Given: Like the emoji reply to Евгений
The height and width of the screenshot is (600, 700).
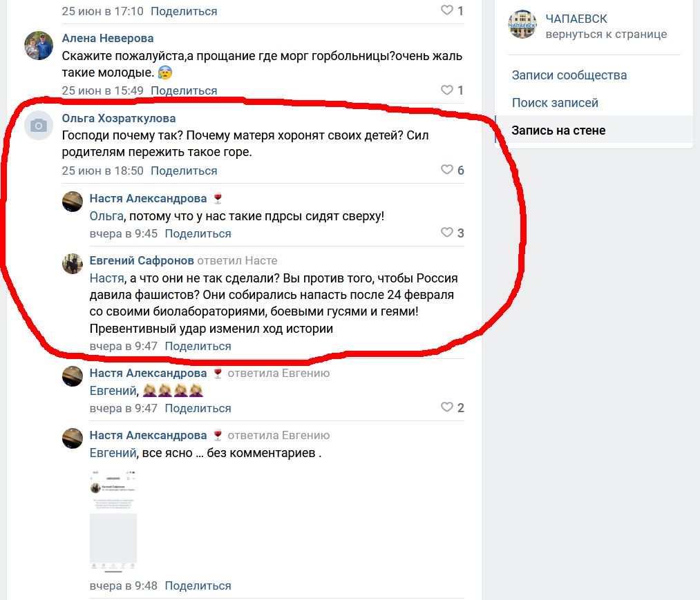Looking at the screenshot, I should pyautogui.click(x=447, y=407).
